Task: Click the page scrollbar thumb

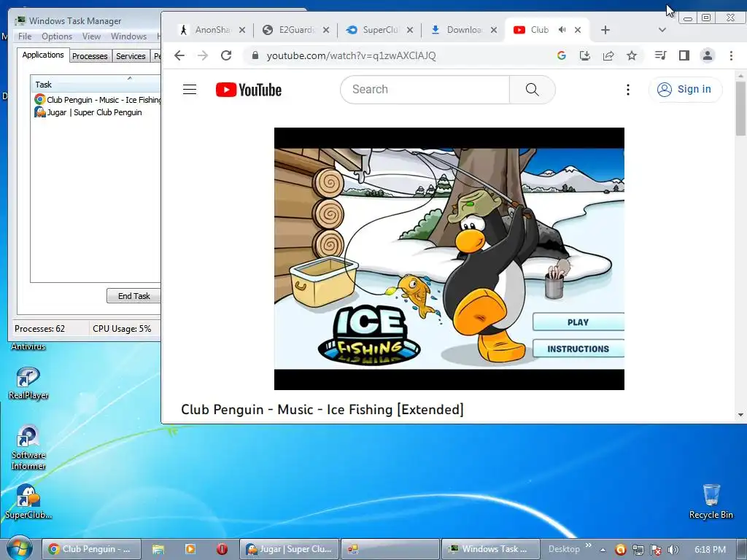Action: click(740, 108)
